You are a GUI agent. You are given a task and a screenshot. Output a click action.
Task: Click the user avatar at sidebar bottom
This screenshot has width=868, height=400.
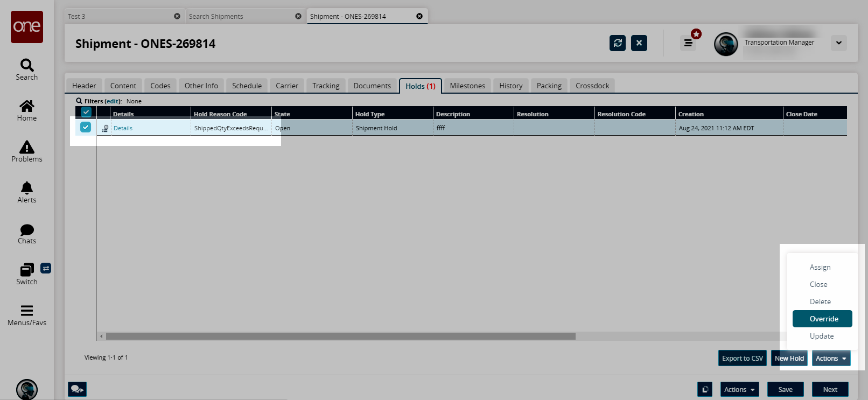pyautogui.click(x=27, y=389)
